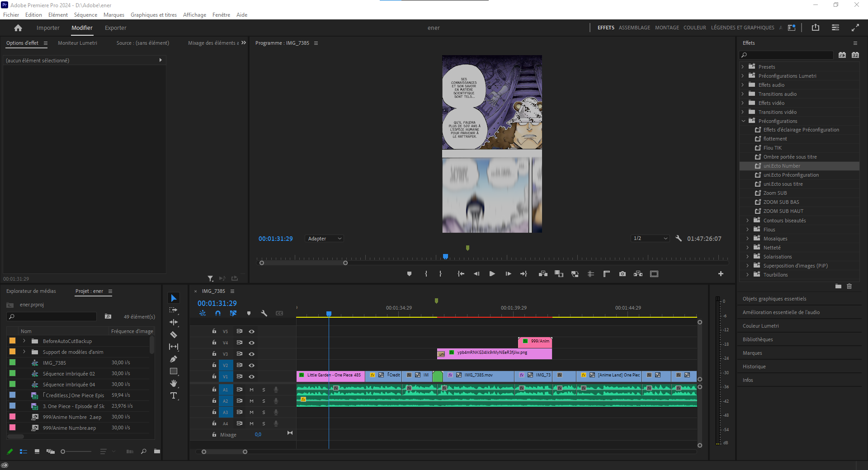This screenshot has height=470, width=868.
Task: Open the Historique panel
Action: tap(754, 367)
